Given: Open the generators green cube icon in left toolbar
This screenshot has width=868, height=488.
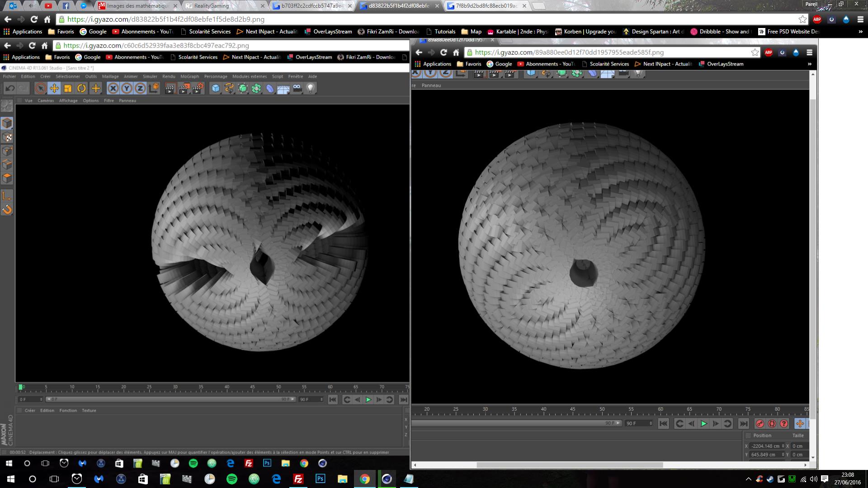Looking at the screenshot, I should point(243,88).
